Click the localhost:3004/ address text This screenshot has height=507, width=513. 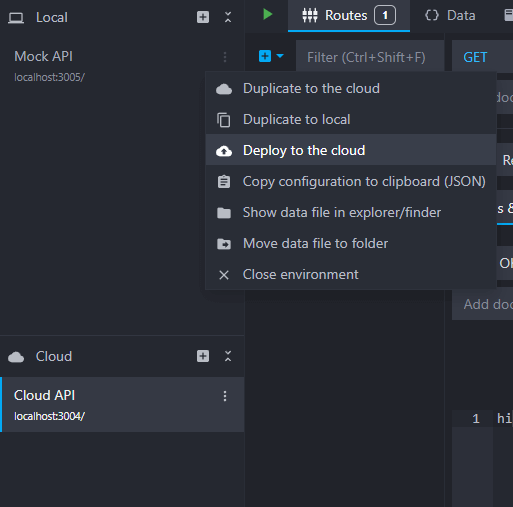tap(49, 416)
